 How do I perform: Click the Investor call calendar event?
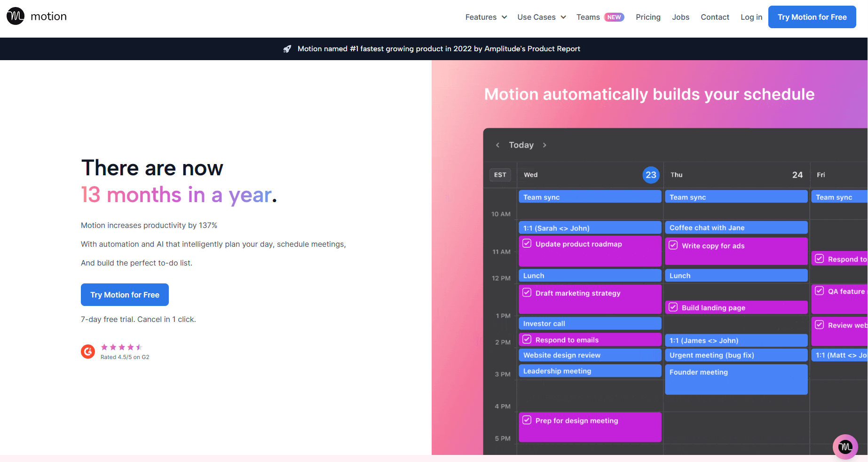coord(590,323)
